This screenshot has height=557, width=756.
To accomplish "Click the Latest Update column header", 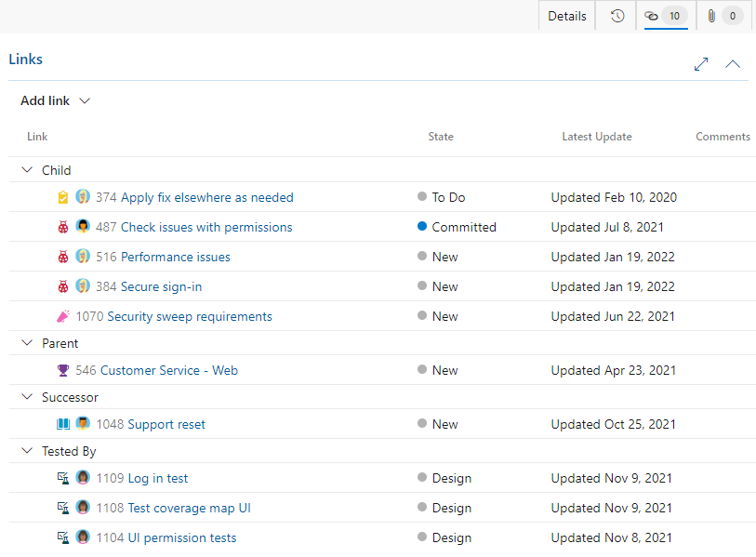I will (596, 136).
